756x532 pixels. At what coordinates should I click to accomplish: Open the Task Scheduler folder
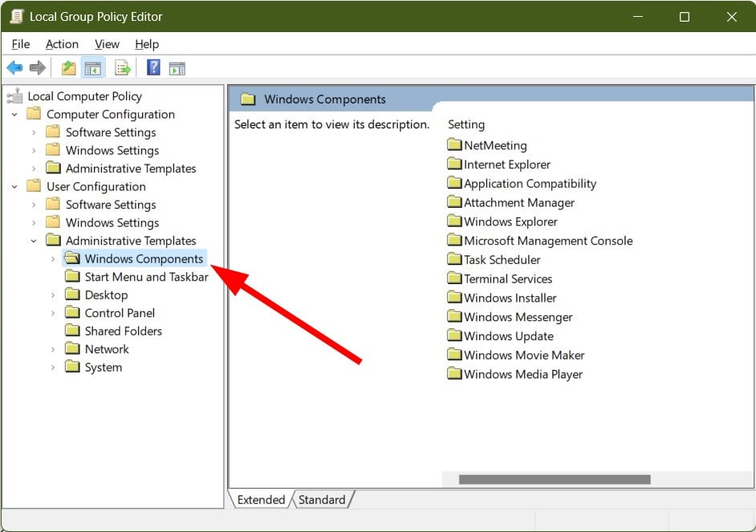click(502, 259)
